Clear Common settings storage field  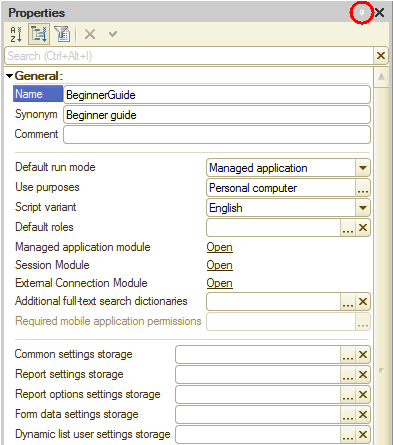pyautogui.click(x=363, y=355)
